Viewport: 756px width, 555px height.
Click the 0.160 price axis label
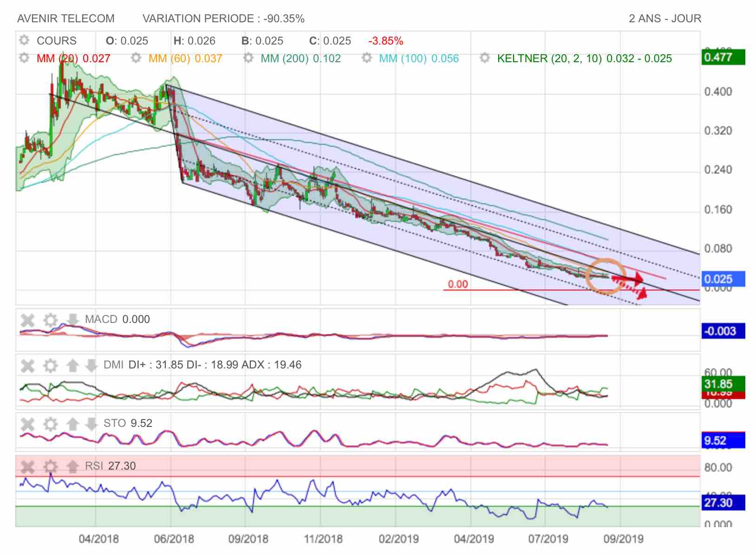718,209
